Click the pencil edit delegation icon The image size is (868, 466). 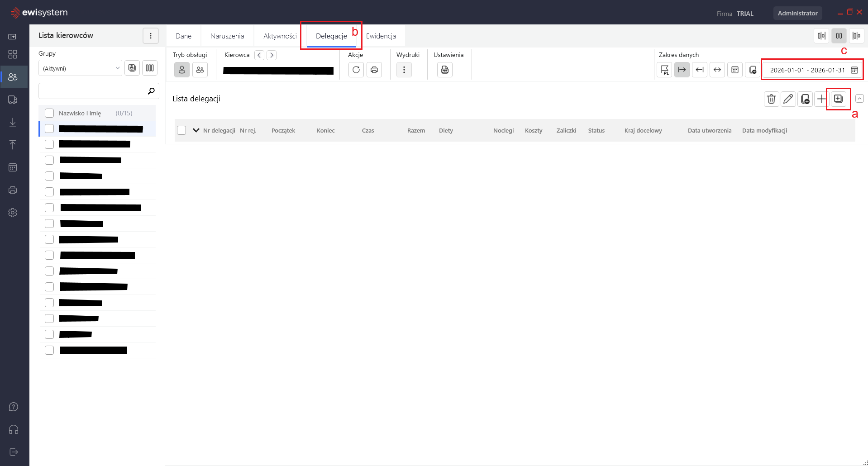click(788, 99)
